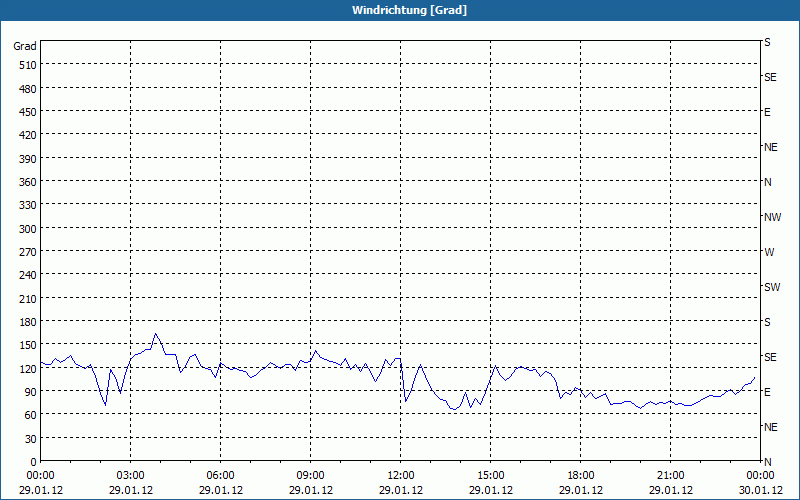Select the 21:00 time label
This screenshot has height=500, width=800.
(670, 476)
